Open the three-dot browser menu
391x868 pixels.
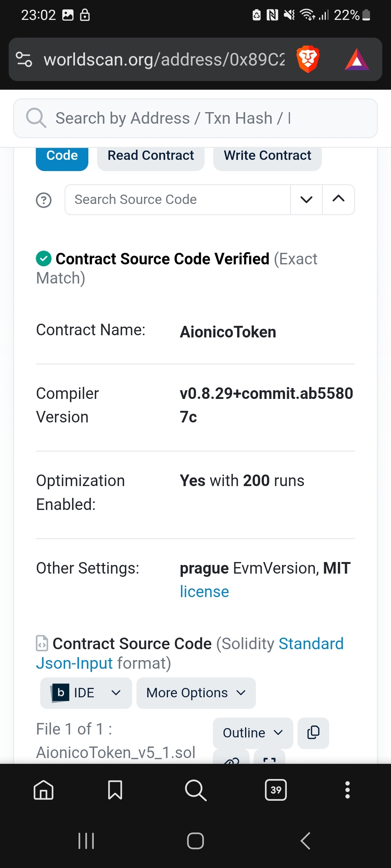(x=348, y=790)
